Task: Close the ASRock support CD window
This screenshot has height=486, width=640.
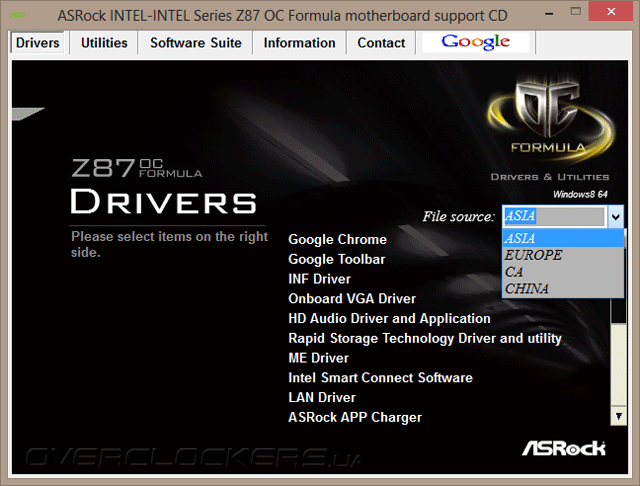Action: pyautogui.click(x=611, y=11)
